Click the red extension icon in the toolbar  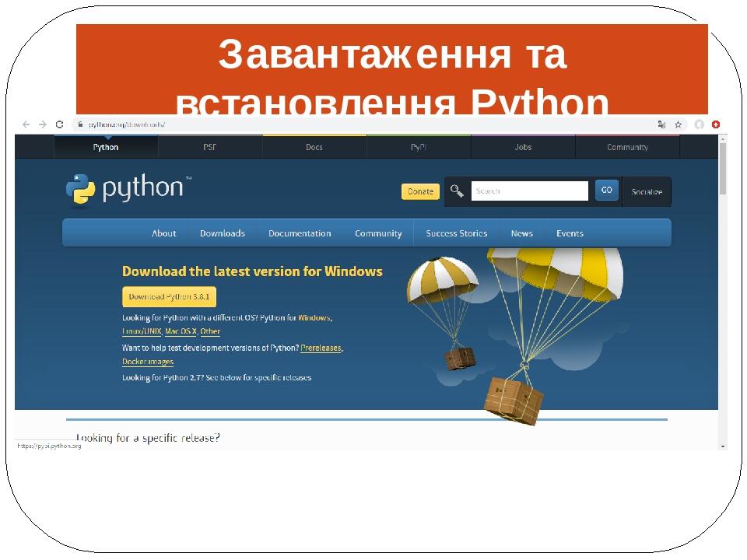[715, 124]
